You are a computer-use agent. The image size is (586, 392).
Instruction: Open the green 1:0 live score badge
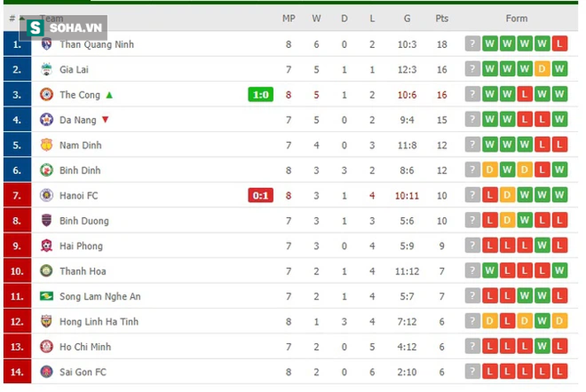coord(261,95)
